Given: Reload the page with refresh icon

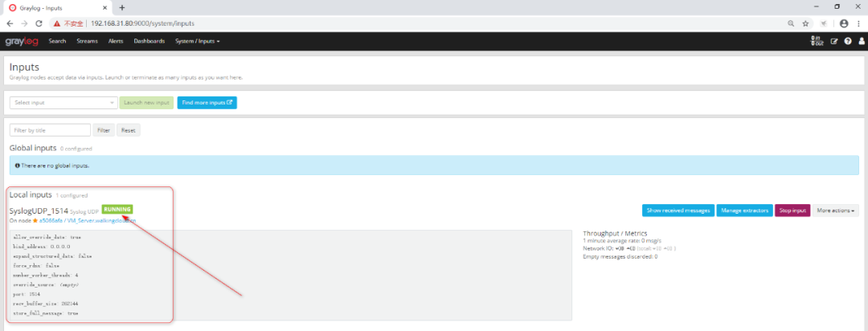Looking at the screenshot, I should [39, 24].
